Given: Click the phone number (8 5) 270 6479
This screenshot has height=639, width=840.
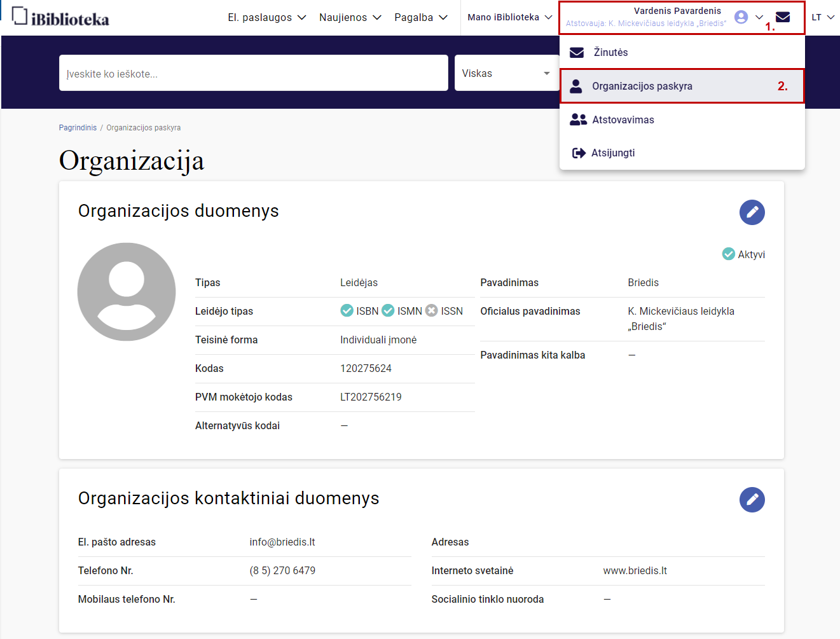Looking at the screenshot, I should 282,571.
